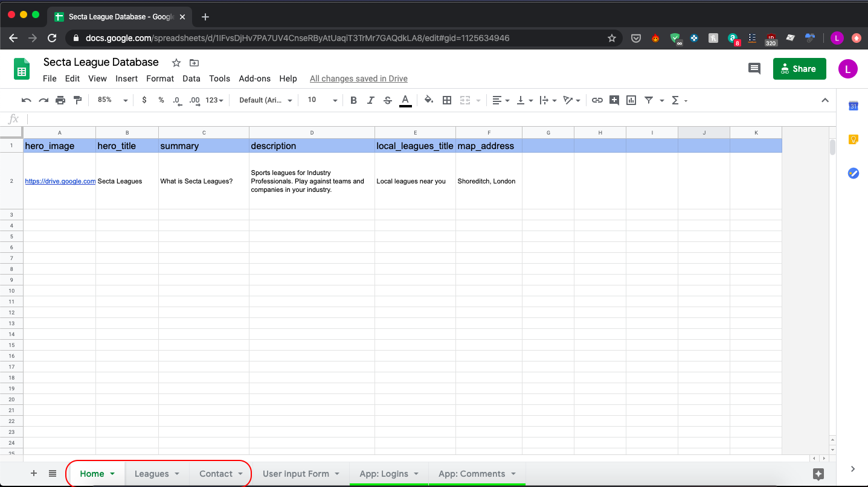This screenshot has width=868, height=487.
Task: Open the Format menu
Action: point(160,78)
